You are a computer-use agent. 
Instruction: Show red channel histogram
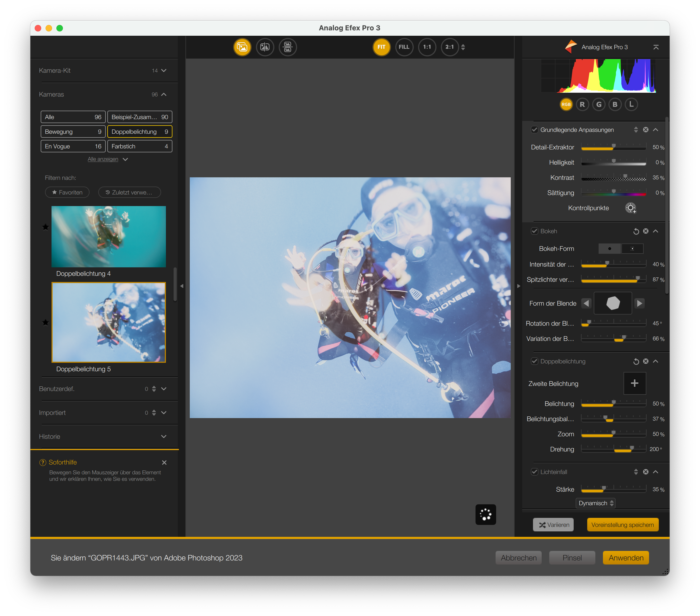coord(582,104)
